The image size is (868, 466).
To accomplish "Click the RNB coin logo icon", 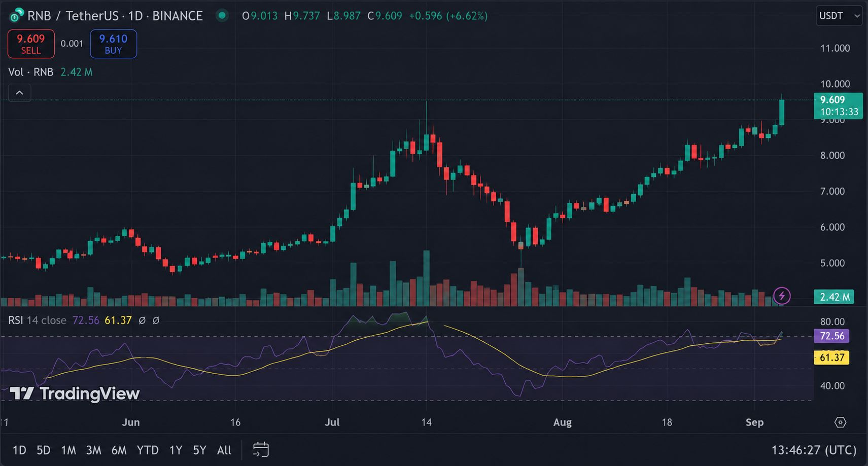I will 16,16.
